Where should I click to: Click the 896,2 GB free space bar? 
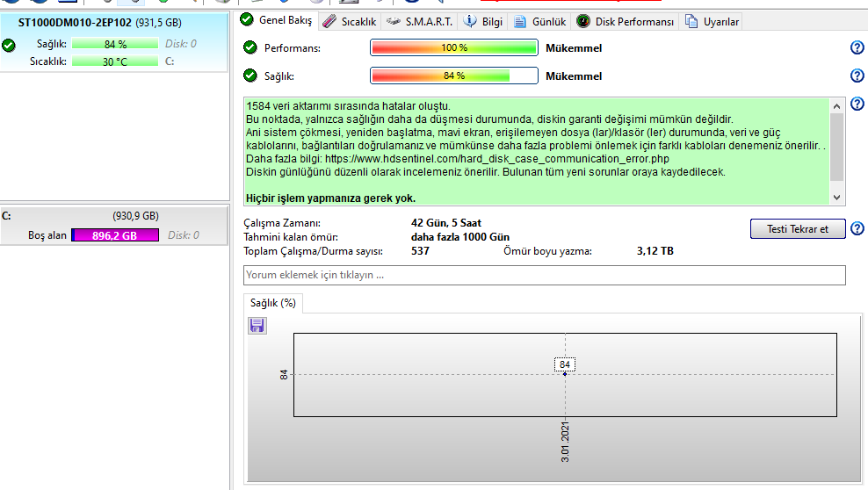(115, 235)
